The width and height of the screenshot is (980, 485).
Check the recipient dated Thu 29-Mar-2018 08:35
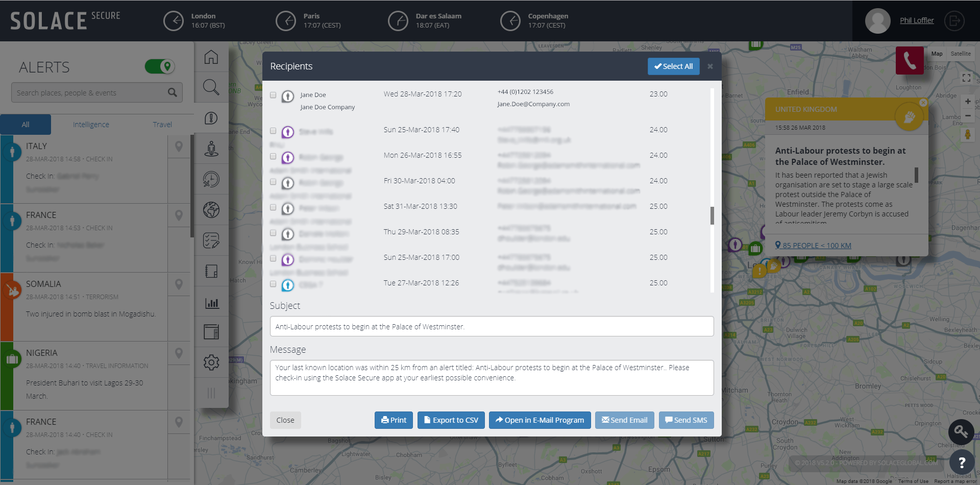273,233
